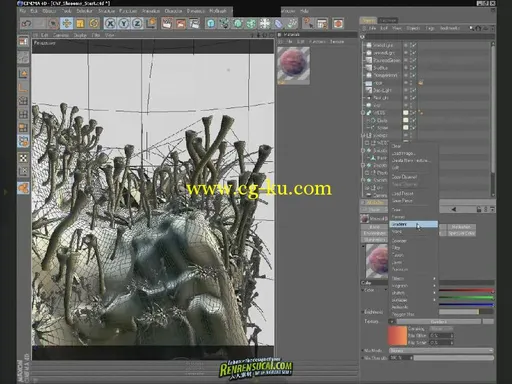Toggle the check mark on the MOSS row

(x=413, y=113)
